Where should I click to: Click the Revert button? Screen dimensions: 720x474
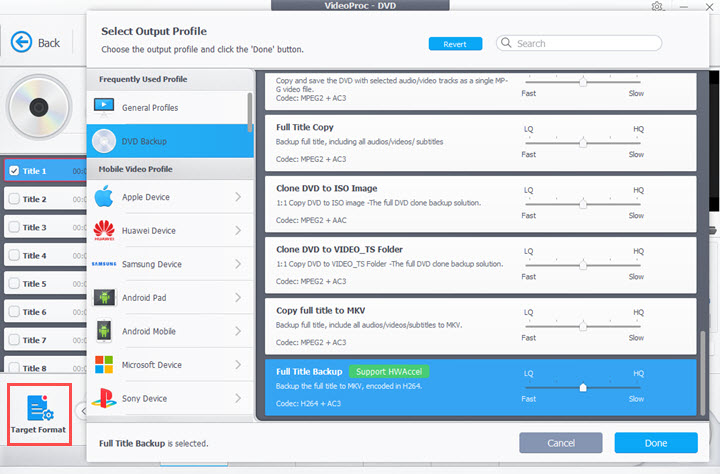pyautogui.click(x=455, y=44)
